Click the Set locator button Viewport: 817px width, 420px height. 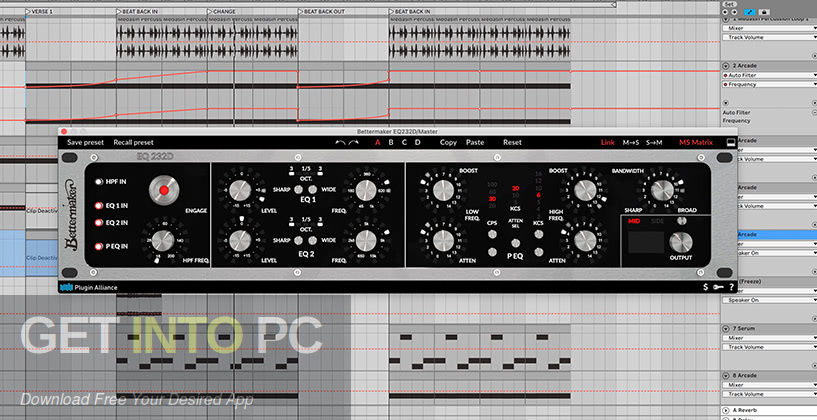[729, 4]
